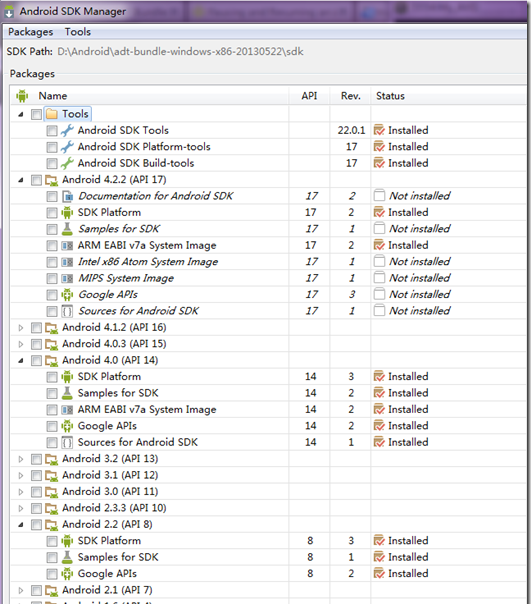Image resolution: width=531 pixels, height=604 pixels.
Task: Click the Tools folder icon
Action: pyautogui.click(x=52, y=114)
